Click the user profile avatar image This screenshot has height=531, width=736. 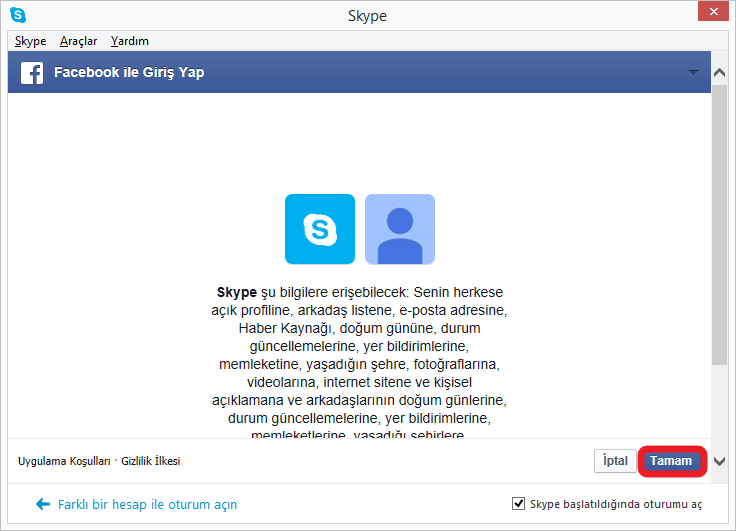(400, 229)
